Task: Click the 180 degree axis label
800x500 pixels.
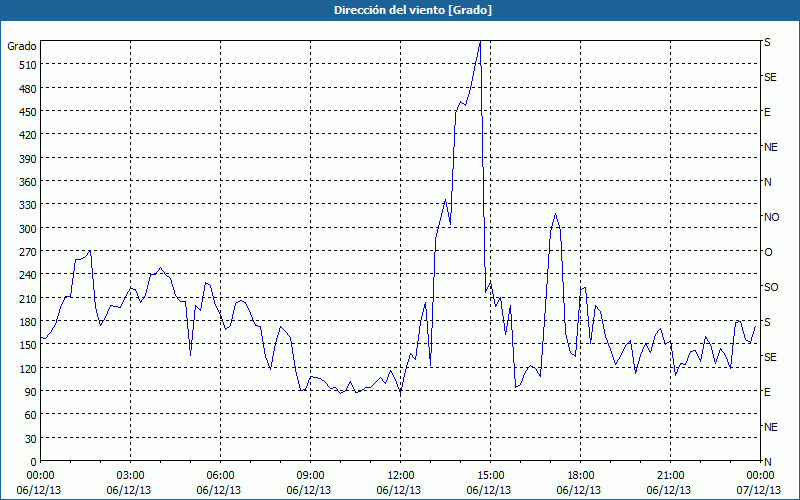Action: coord(28,322)
